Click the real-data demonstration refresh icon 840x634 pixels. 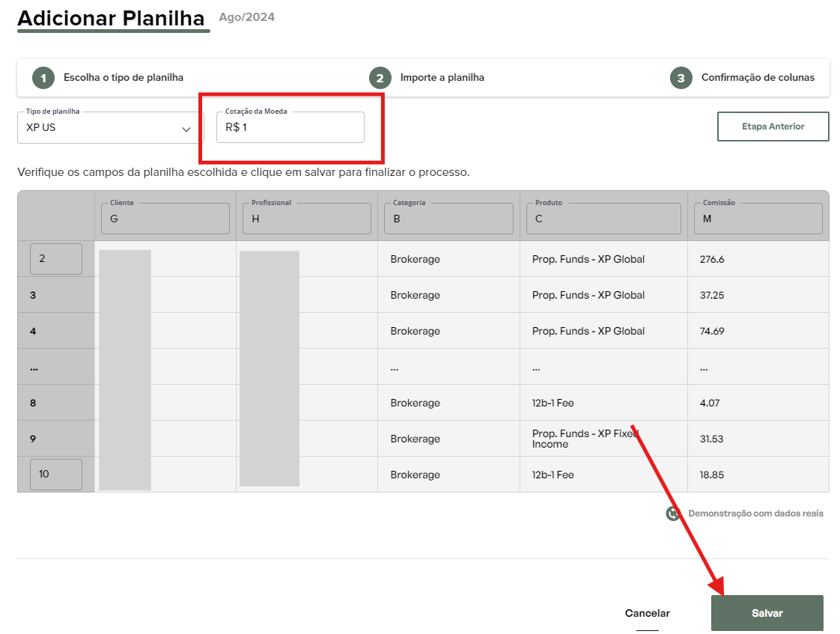click(673, 513)
